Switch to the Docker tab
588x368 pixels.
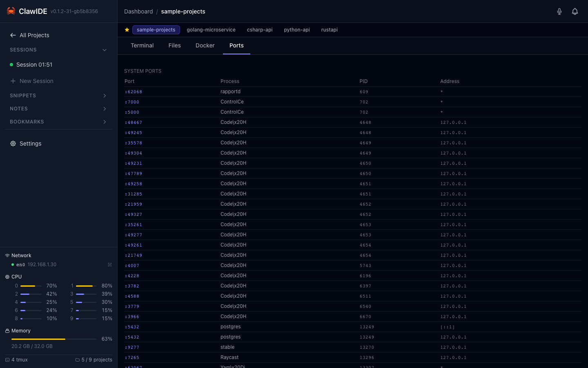coord(205,45)
